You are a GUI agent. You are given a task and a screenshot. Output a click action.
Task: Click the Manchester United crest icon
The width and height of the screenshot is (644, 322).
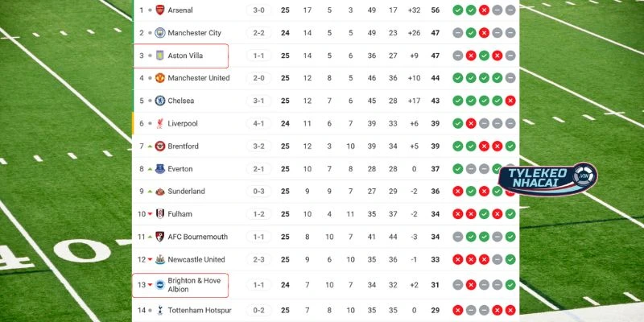tap(159, 78)
